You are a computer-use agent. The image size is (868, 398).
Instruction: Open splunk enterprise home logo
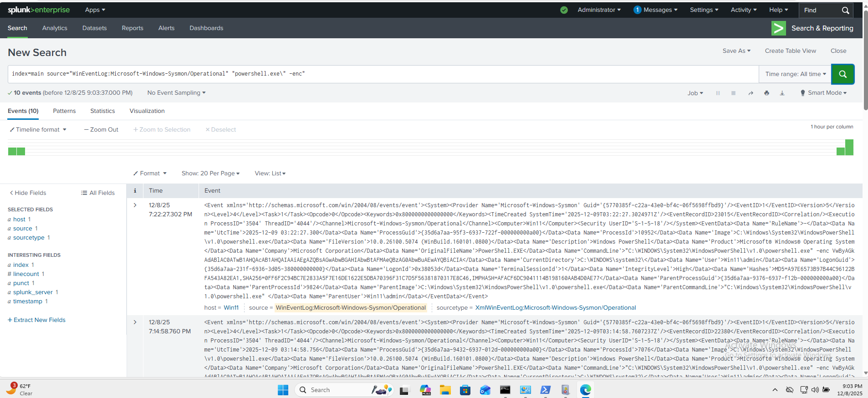point(39,10)
